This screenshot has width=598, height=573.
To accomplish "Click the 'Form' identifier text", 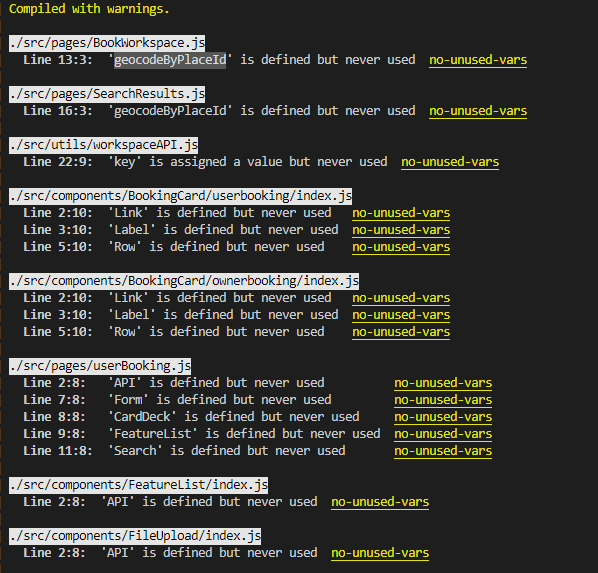I will click(128, 400).
